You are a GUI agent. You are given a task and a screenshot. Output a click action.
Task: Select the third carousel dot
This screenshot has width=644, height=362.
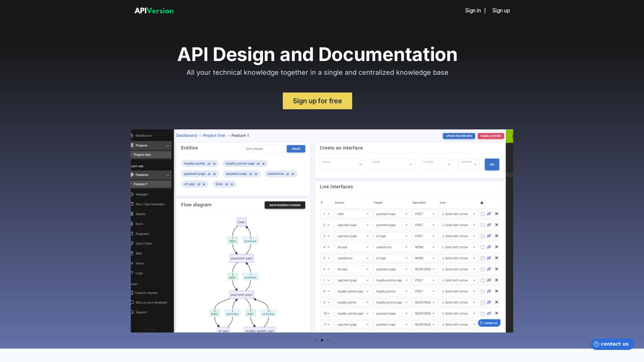click(x=328, y=340)
